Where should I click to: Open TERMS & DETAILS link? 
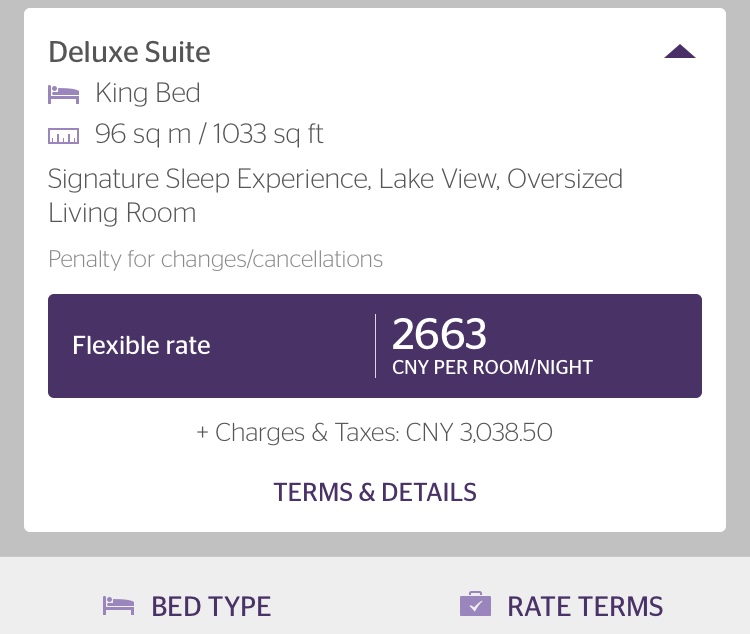tap(375, 492)
